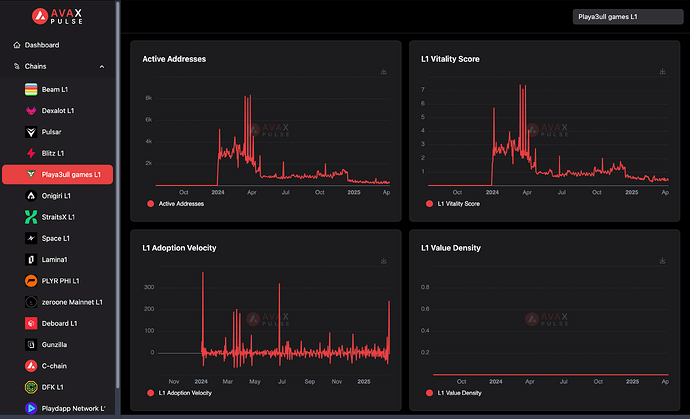Open zeroone Mainnet L1 chain page
690x419 pixels.
72,302
